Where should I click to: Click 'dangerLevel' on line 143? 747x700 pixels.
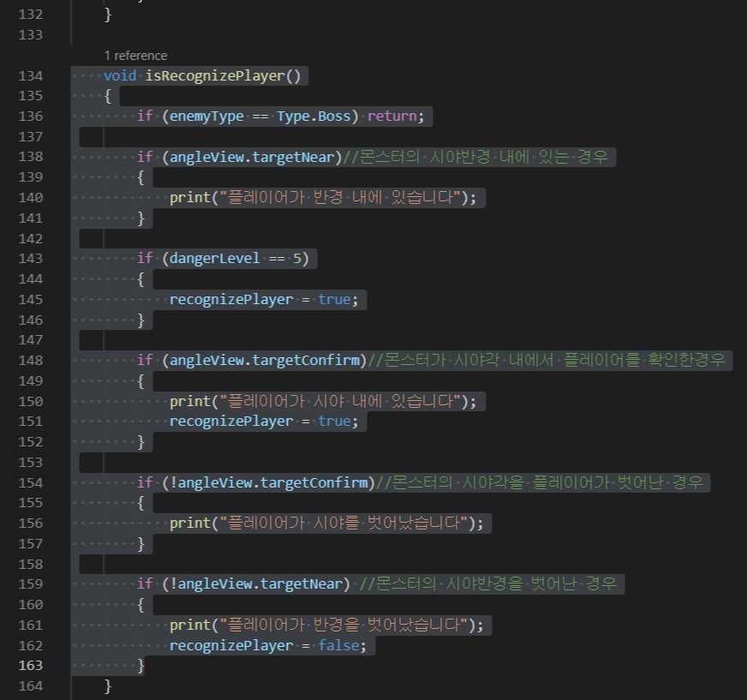(215, 258)
